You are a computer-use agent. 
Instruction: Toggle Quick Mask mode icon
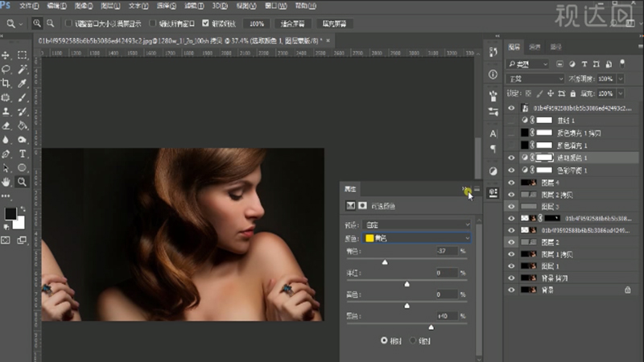pos(6,240)
